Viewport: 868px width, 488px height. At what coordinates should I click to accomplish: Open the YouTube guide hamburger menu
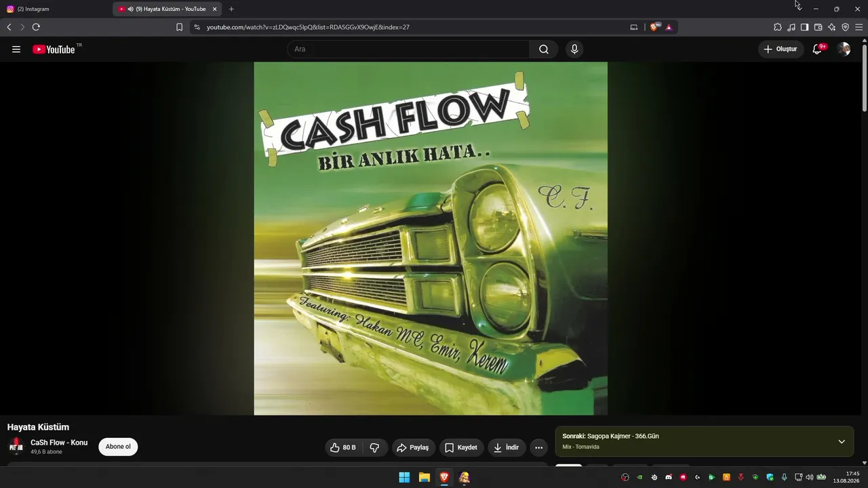click(x=16, y=49)
